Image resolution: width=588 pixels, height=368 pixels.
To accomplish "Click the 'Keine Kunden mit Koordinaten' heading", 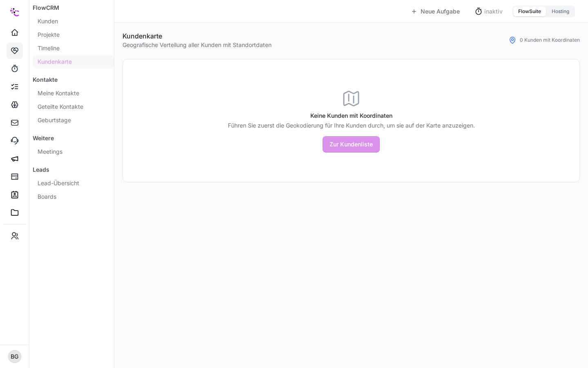I will [351, 116].
